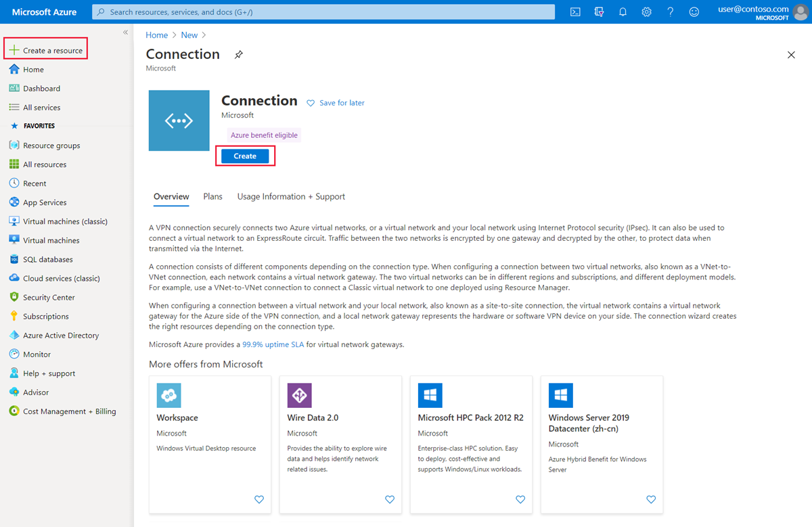Click the Create button
This screenshot has width=812, height=527.
pos(245,156)
